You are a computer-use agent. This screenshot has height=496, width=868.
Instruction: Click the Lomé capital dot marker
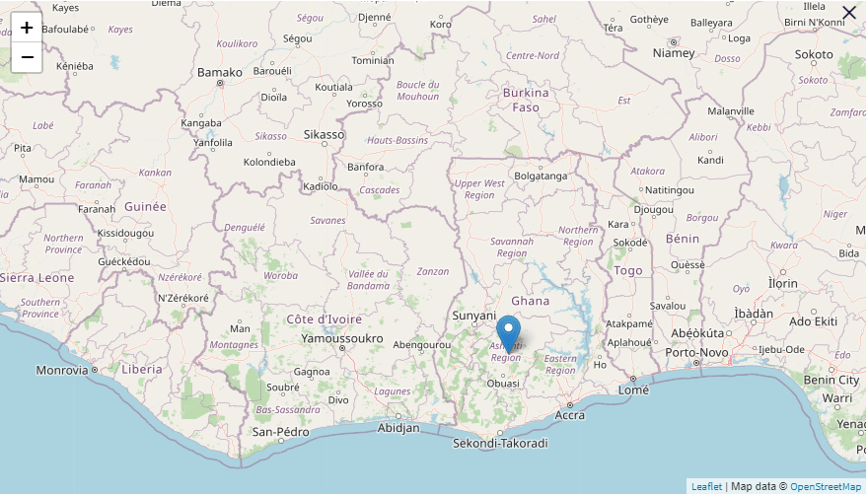tap(633, 380)
